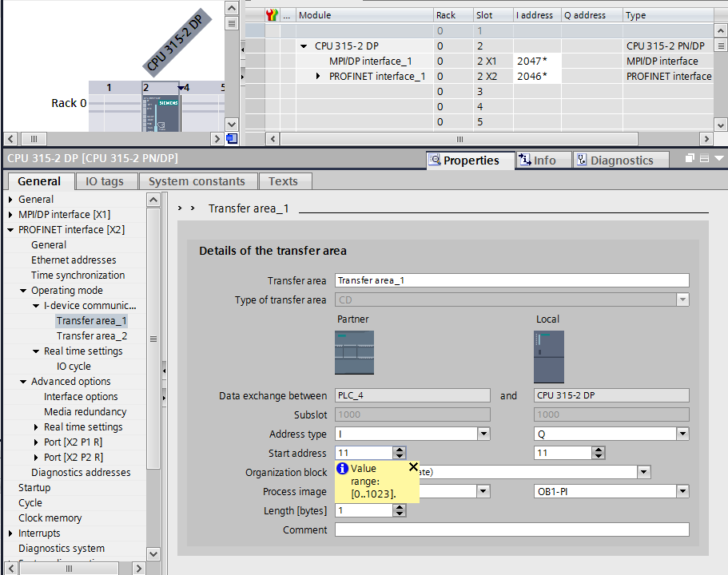Click the Partner PLC device image
728x575 pixels.
click(354, 352)
